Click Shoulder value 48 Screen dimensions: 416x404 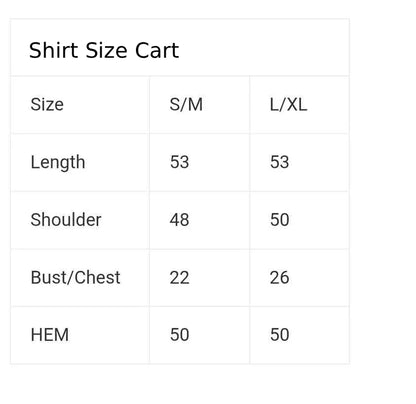click(x=179, y=220)
